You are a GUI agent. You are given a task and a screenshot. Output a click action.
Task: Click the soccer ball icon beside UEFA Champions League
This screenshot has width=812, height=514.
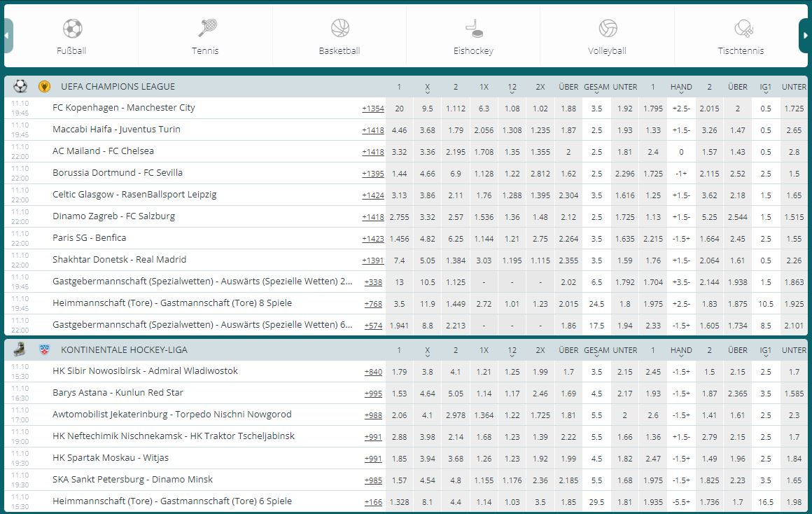coord(20,85)
